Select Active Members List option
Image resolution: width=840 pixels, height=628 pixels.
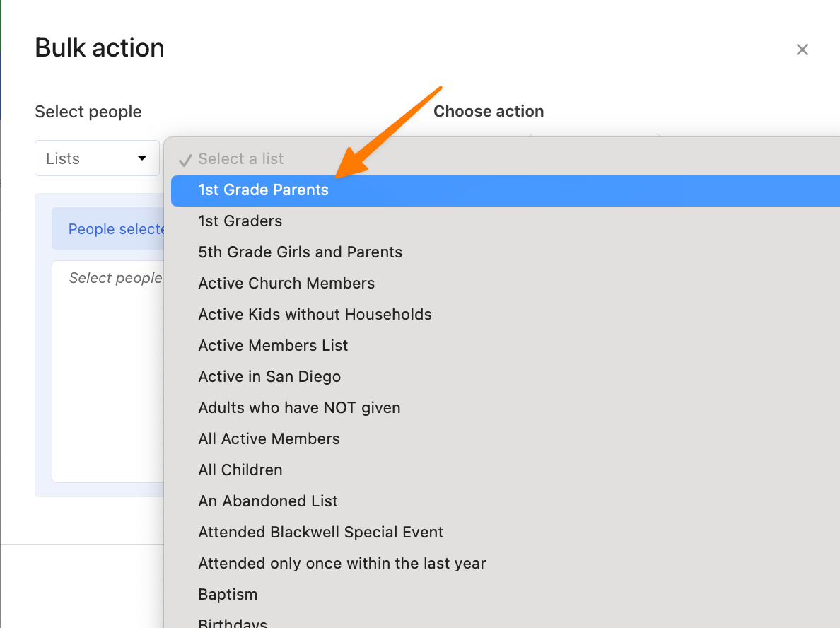[x=505, y=346]
